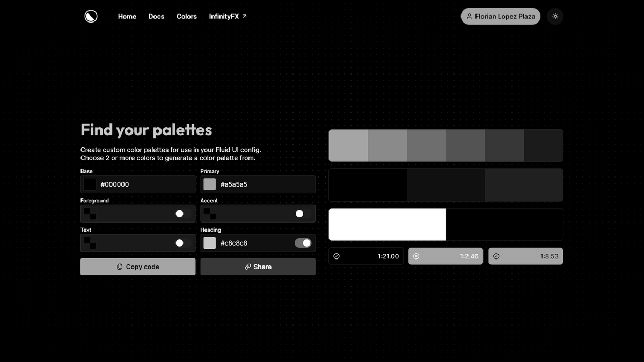Open the Heading color swatch picker

tap(210, 243)
